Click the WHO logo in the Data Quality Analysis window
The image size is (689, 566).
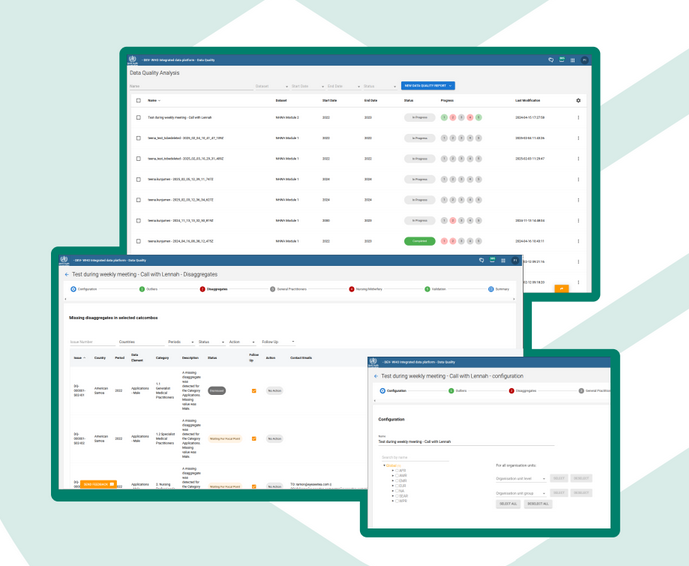pos(133,60)
